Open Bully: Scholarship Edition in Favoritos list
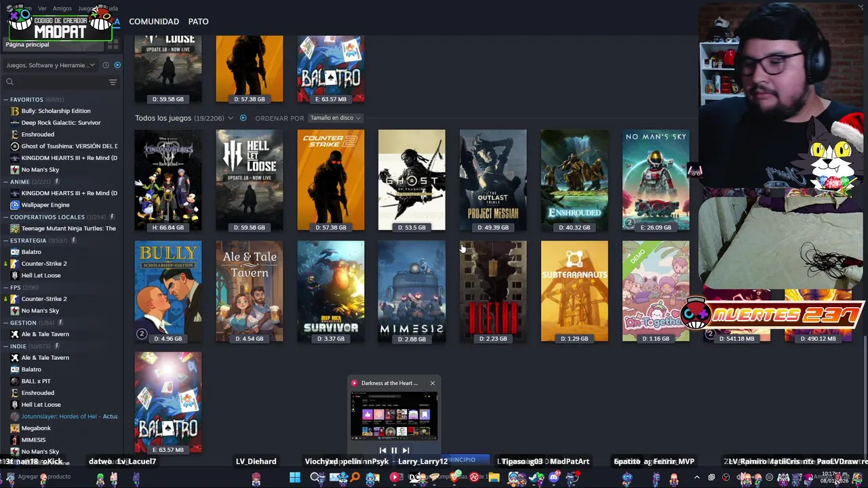This screenshot has width=868, height=488. 56,111
